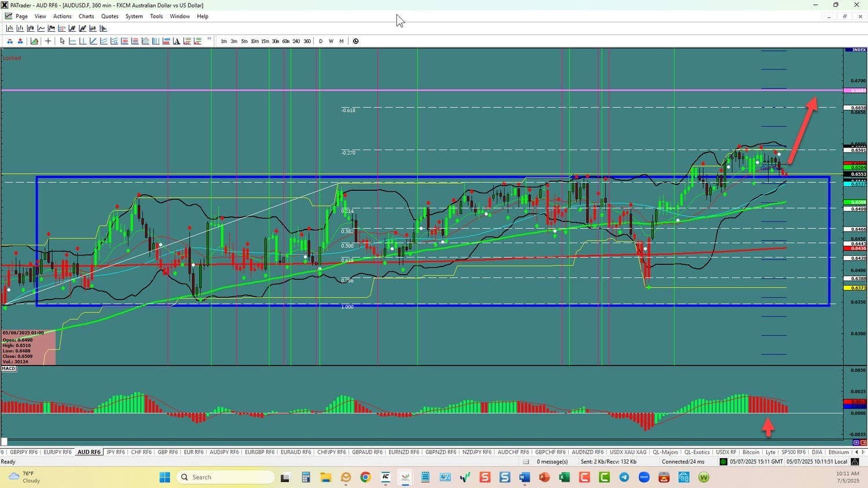Switch to 3m timeframe
868x488 pixels.
coord(234,41)
